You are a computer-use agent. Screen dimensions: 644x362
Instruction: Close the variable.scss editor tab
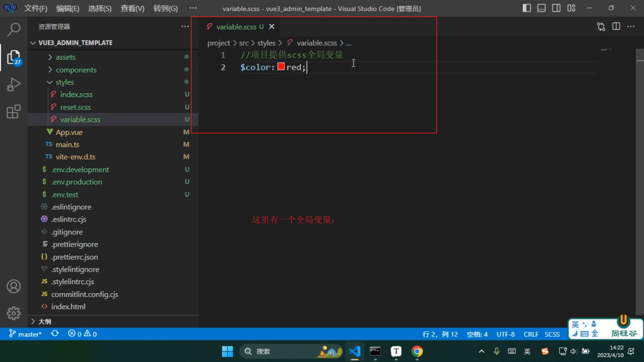coord(272,26)
